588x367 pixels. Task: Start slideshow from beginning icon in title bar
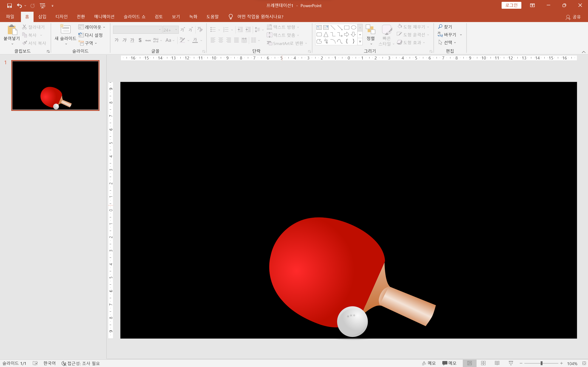click(x=43, y=6)
